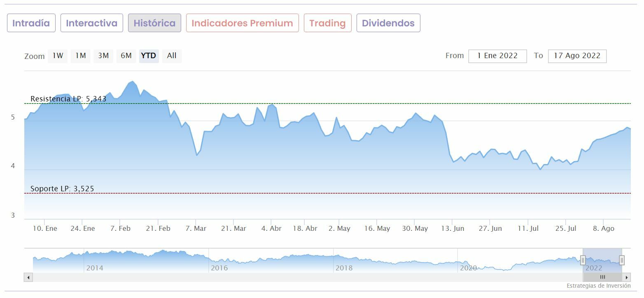Click the navigator left scroll arrow

point(28,277)
